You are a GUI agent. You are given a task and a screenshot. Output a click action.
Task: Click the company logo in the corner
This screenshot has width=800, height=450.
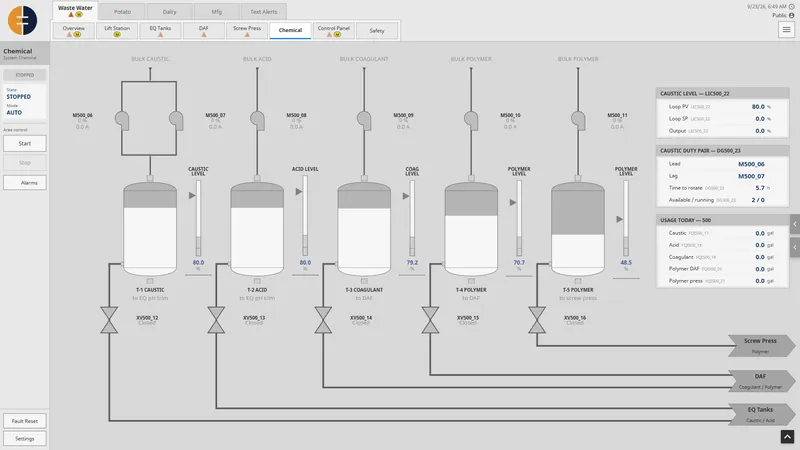pyautogui.click(x=22, y=20)
